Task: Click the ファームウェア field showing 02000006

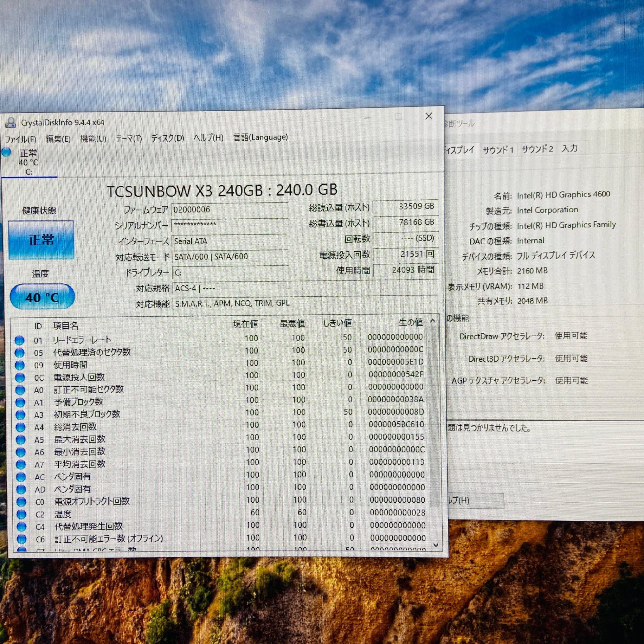Action: click(x=229, y=209)
